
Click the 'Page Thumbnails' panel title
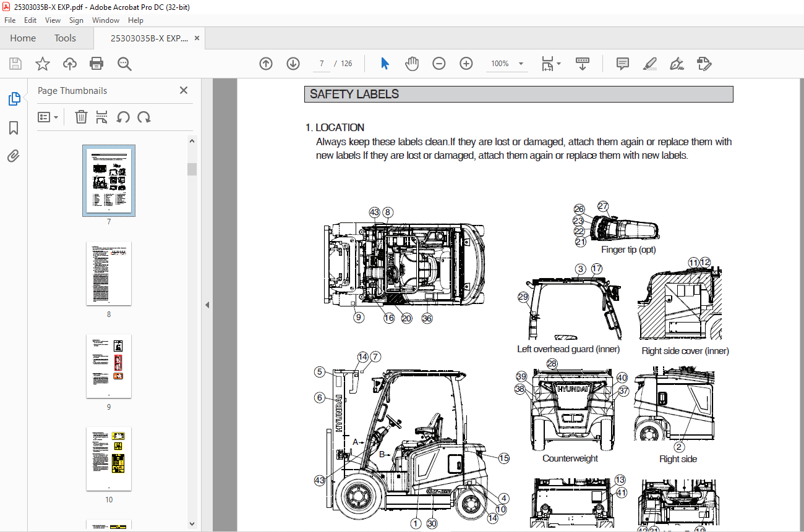pyautogui.click(x=72, y=90)
